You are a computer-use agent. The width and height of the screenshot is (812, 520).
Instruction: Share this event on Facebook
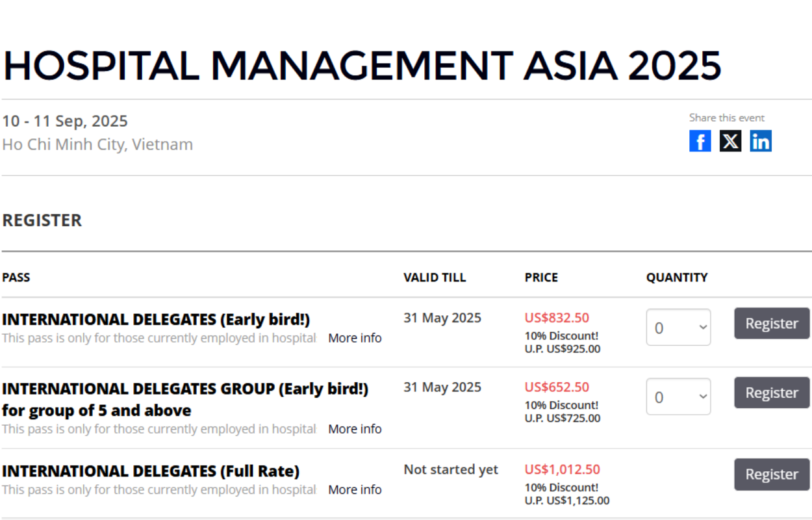[700, 141]
